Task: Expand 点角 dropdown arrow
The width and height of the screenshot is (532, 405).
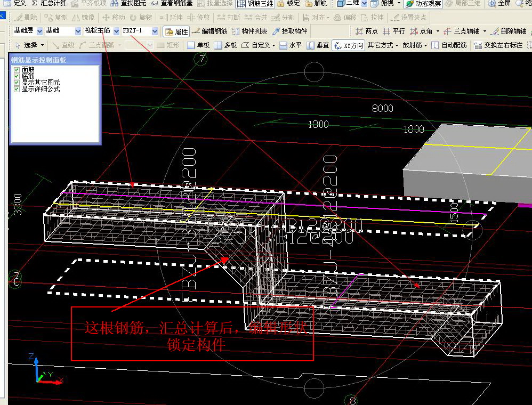Action: [438, 31]
